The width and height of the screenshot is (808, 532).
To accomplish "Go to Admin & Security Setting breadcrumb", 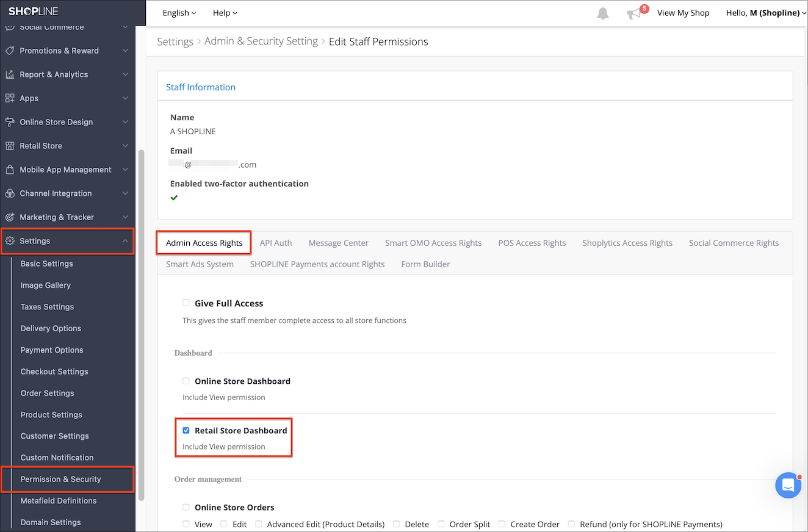I will [261, 41].
